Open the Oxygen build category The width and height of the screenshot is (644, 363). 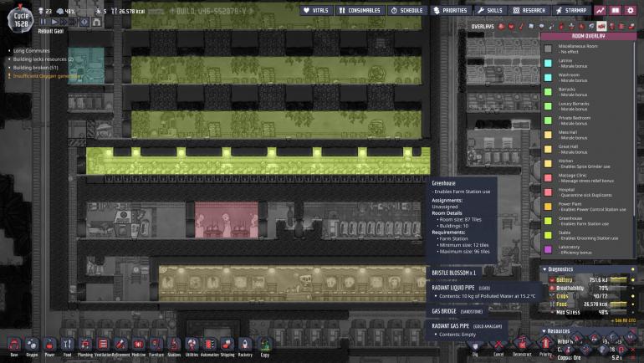tap(31, 344)
